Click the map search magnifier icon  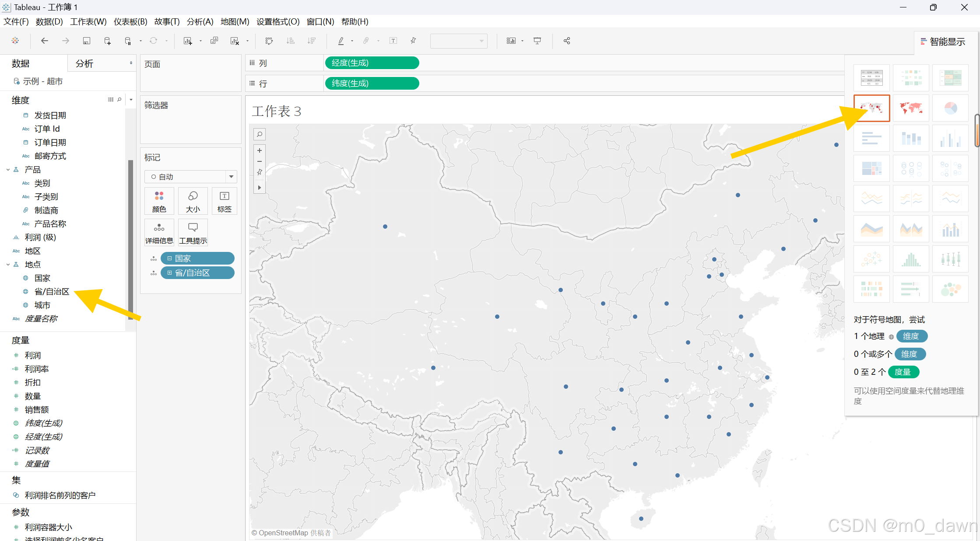(260, 134)
